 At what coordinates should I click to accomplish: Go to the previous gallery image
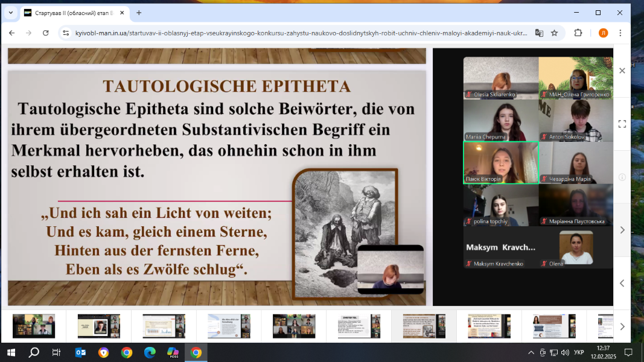coord(622,283)
